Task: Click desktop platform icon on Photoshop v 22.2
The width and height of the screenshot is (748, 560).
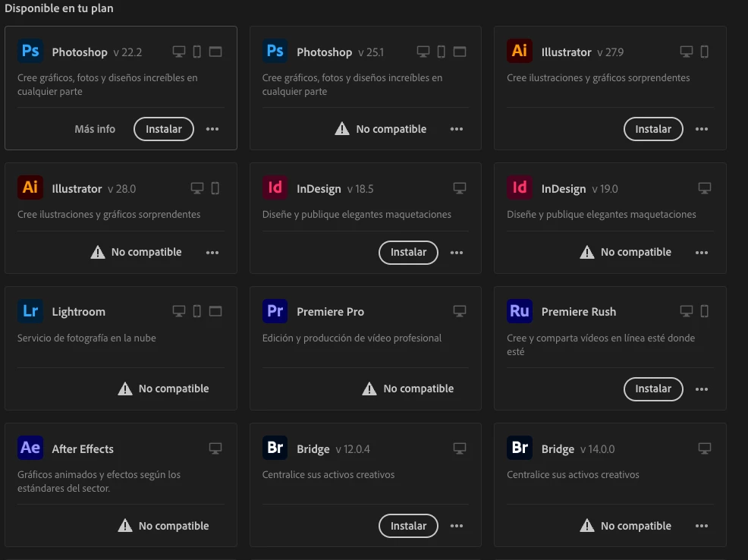Action: click(x=179, y=52)
